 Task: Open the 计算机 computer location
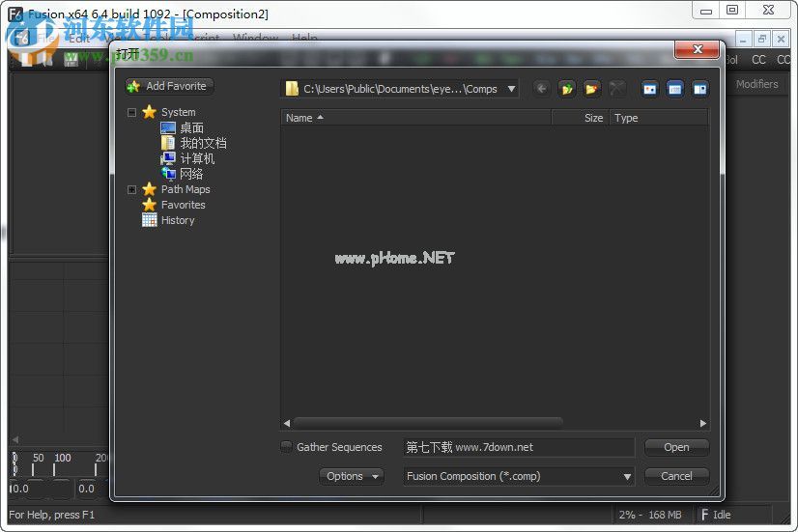[x=196, y=158]
